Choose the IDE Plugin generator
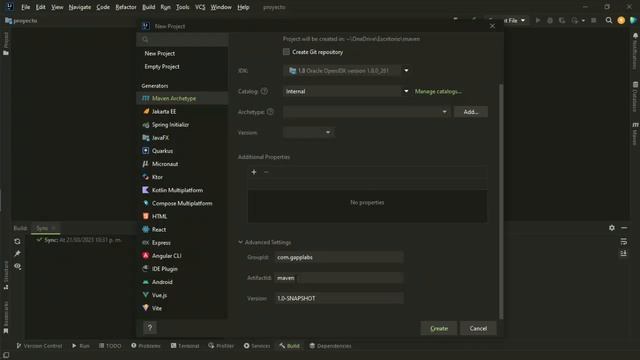Viewport: 640px width, 360px height. (x=182, y=269)
